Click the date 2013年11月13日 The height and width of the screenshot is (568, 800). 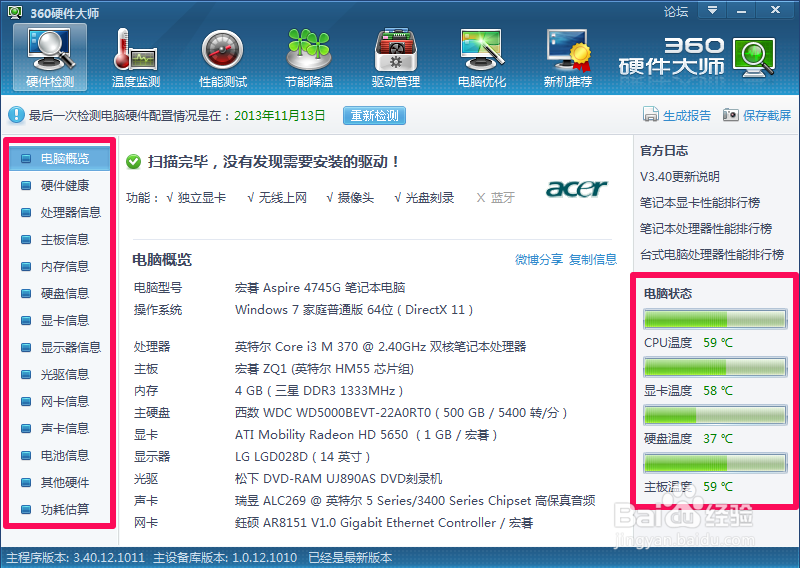(x=280, y=116)
